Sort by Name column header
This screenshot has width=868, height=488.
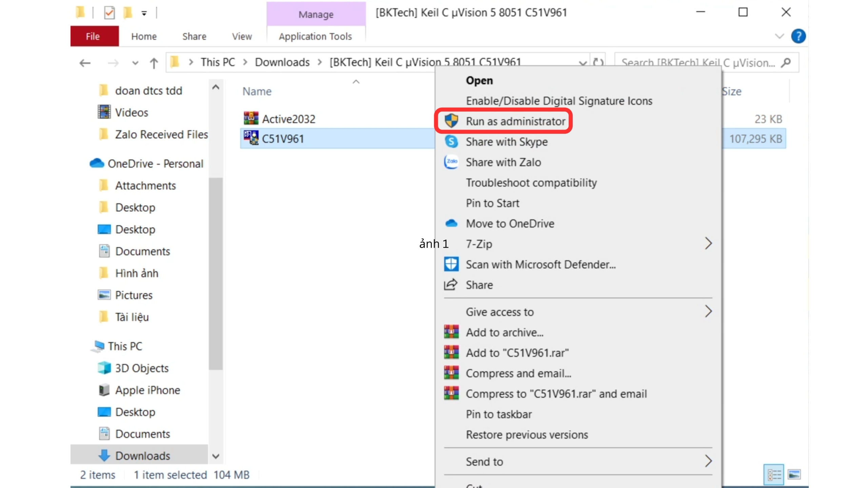pos(257,91)
